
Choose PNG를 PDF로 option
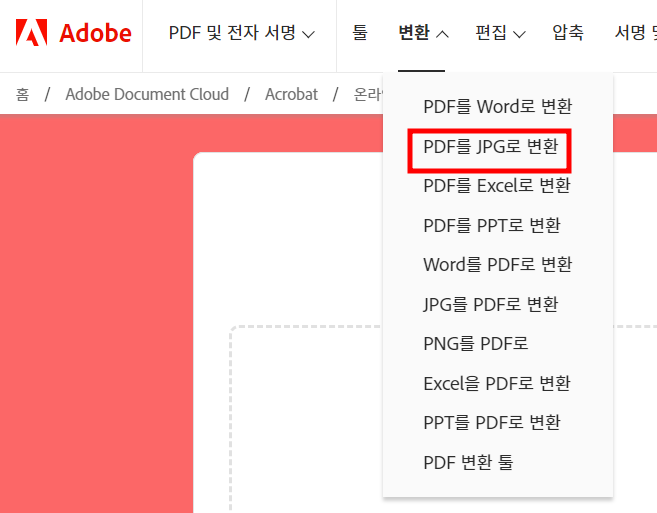476,344
